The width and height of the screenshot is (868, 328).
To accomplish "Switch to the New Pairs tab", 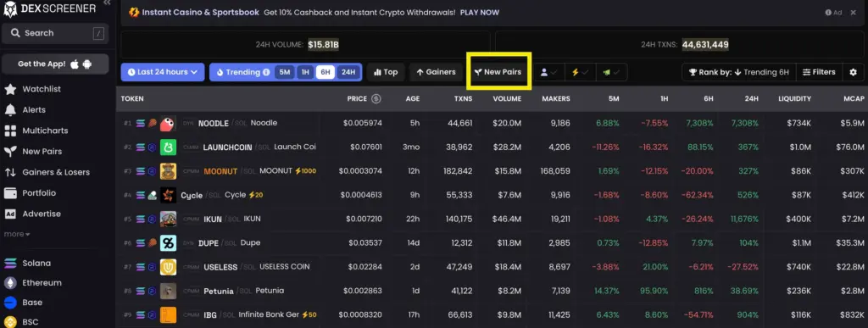I will [498, 72].
